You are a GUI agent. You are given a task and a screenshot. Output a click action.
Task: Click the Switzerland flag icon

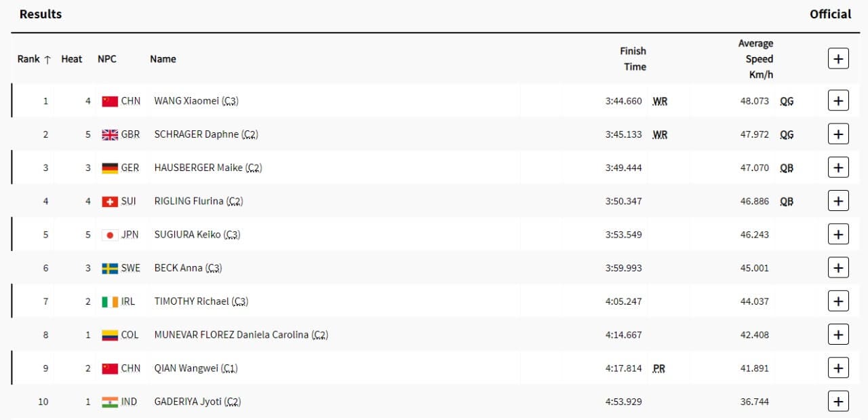click(110, 201)
